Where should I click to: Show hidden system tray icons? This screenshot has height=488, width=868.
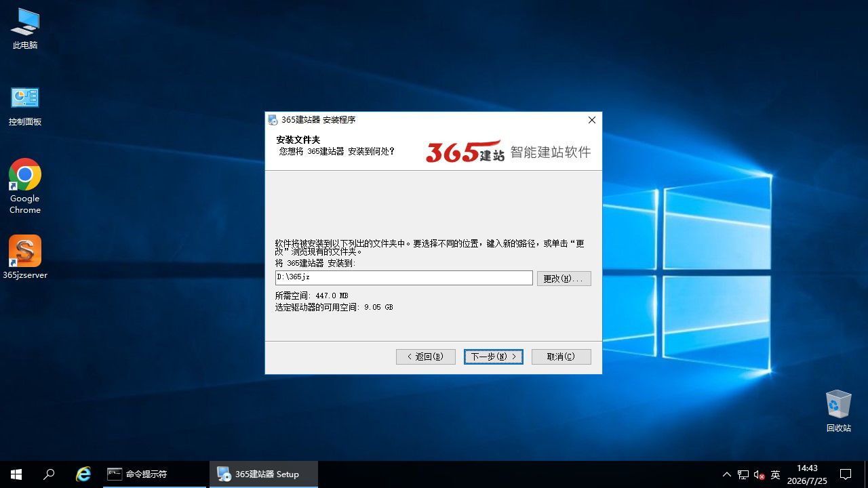[727, 474]
